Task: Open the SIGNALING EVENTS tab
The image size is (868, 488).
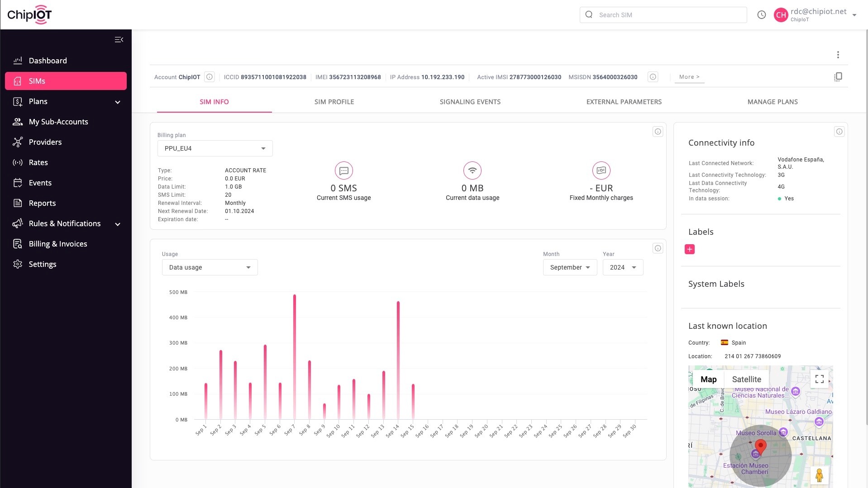Action: [470, 102]
